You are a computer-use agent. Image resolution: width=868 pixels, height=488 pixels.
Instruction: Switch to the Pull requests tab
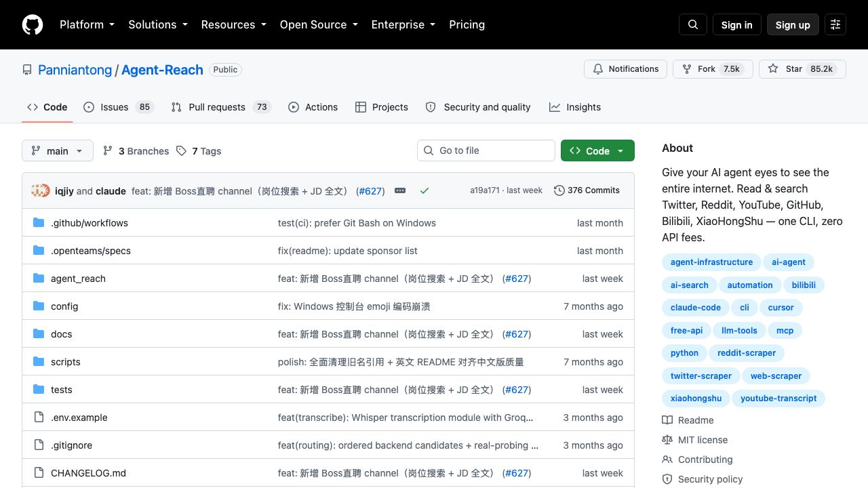(221, 107)
